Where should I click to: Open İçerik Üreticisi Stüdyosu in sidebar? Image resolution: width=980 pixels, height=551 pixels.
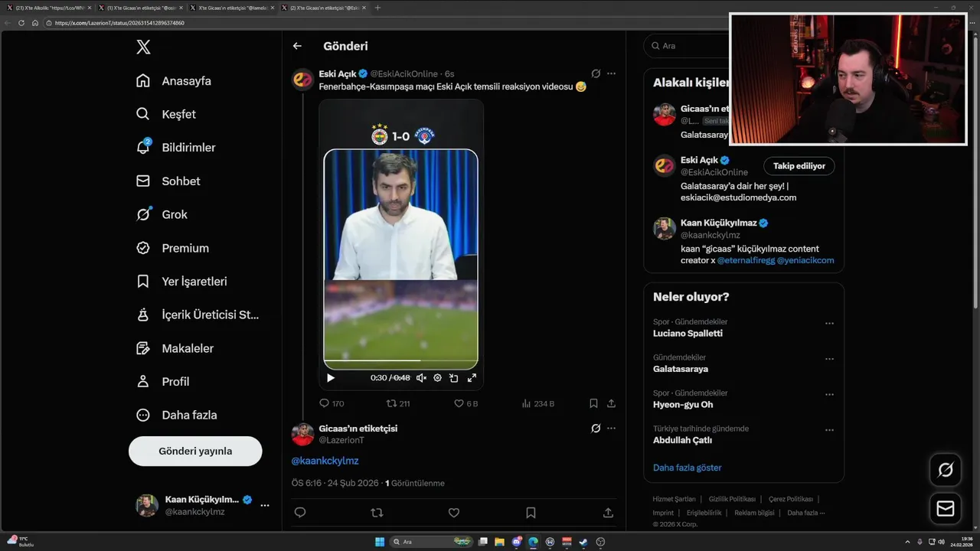pyautogui.click(x=199, y=315)
